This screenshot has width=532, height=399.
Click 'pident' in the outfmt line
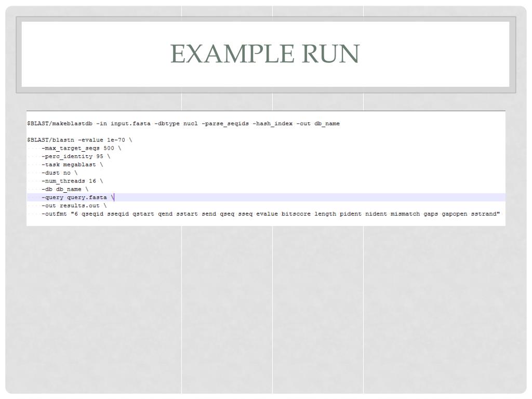351,214
